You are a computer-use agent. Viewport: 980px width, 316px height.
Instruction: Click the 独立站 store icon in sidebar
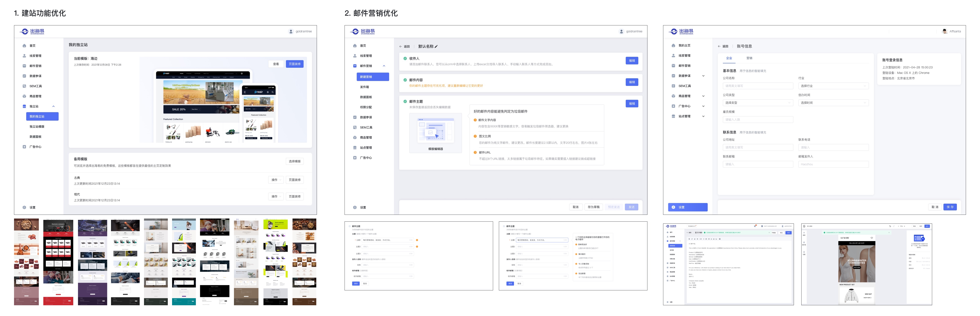[x=24, y=106]
